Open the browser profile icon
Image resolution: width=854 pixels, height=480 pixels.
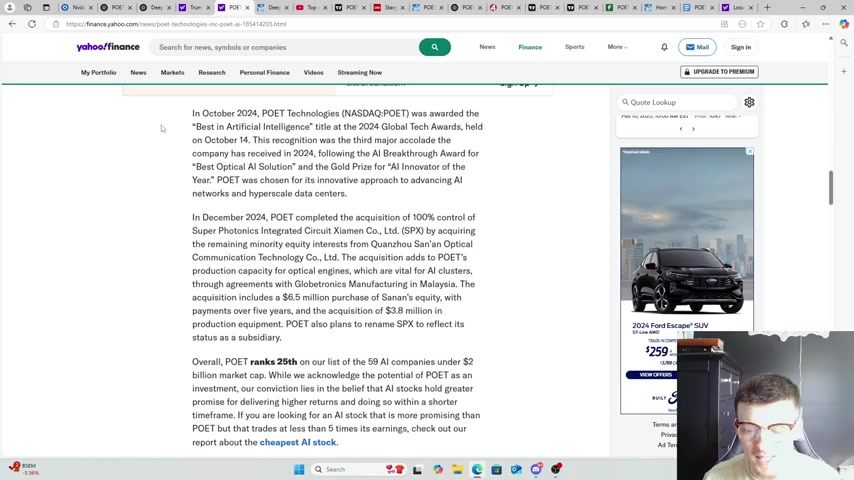[x=9, y=8]
